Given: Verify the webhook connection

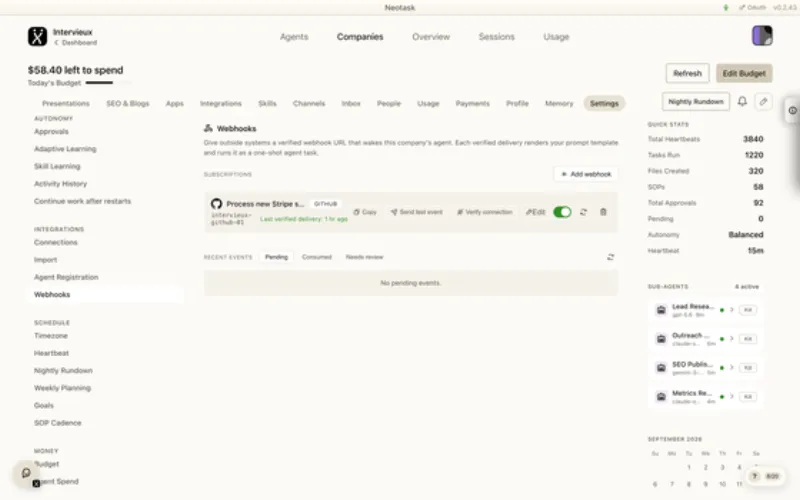Looking at the screenshot, I should [485, 212].
